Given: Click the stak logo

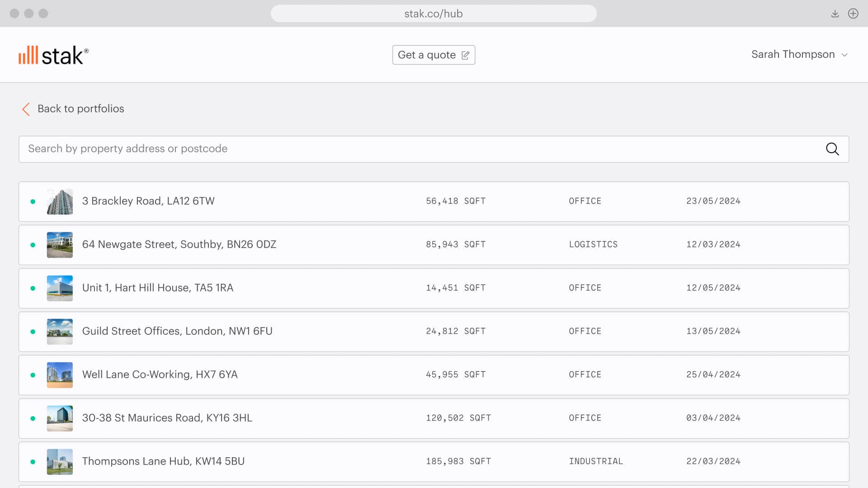Looking at the screenshot, I should click(x=53, y=55).
